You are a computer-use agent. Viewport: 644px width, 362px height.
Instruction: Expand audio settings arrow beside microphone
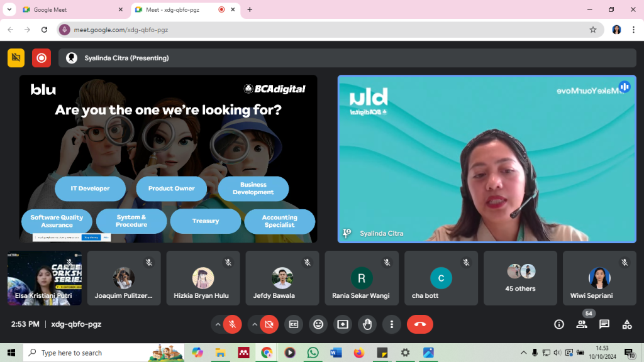coord(218,324)
